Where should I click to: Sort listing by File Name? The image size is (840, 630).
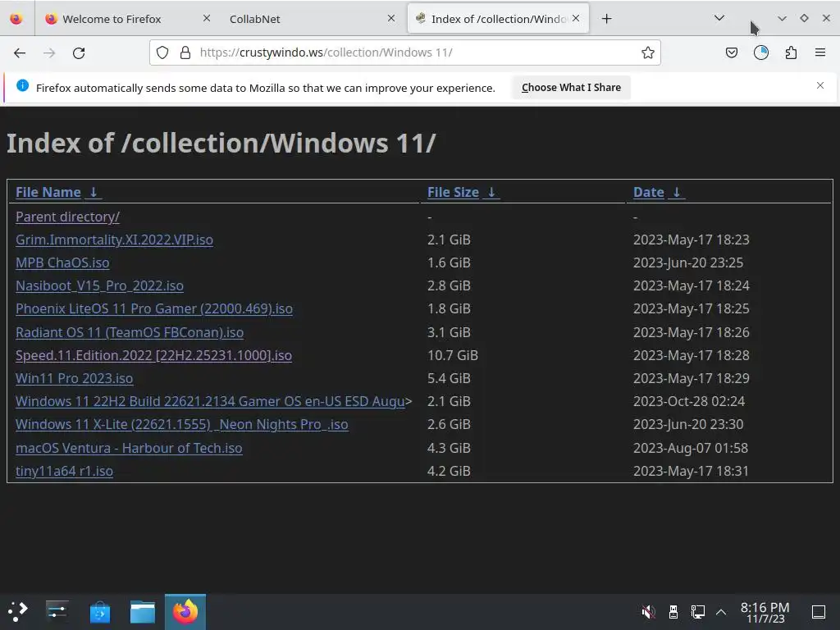[x=48, y=192]
